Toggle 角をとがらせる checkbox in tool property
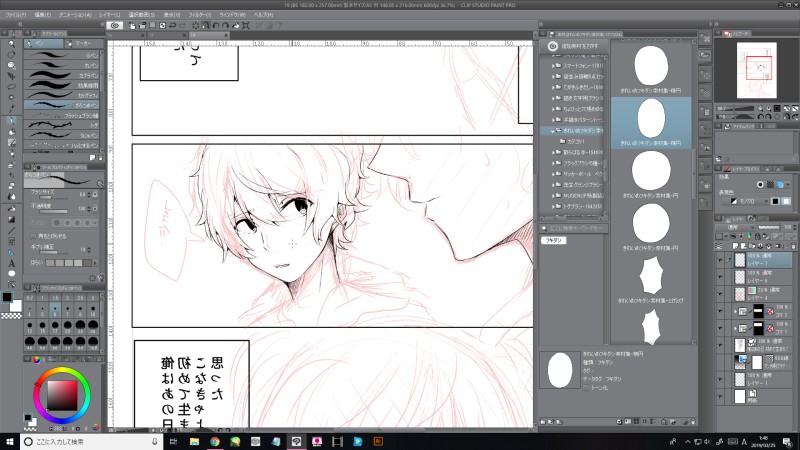 point(33,236)
